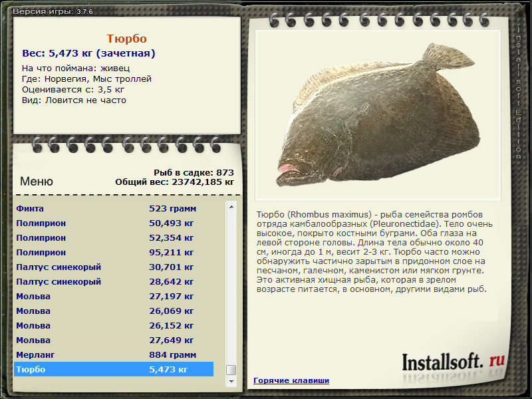Select the Палтус синекорый 30,701 кг row
The width and height of the screenshot is (532, 399).
tap(114, 267)
